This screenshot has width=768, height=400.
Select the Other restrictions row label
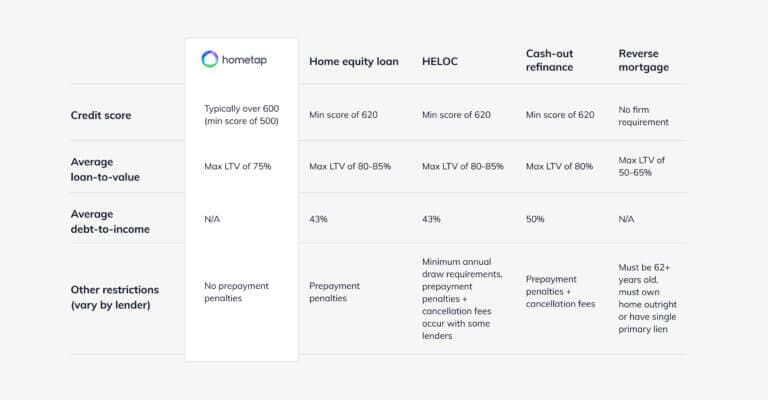(x=115, y=297)
